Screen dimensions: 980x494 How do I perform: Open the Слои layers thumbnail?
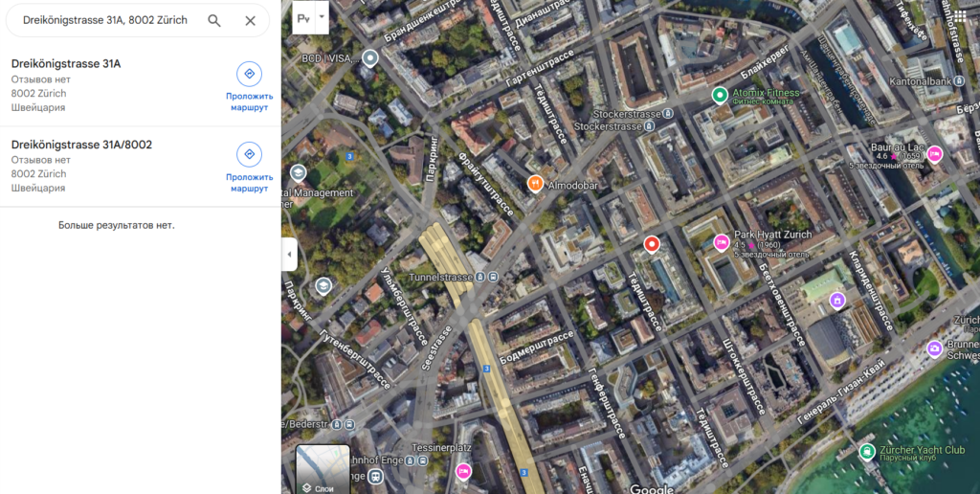click(323, 469)
